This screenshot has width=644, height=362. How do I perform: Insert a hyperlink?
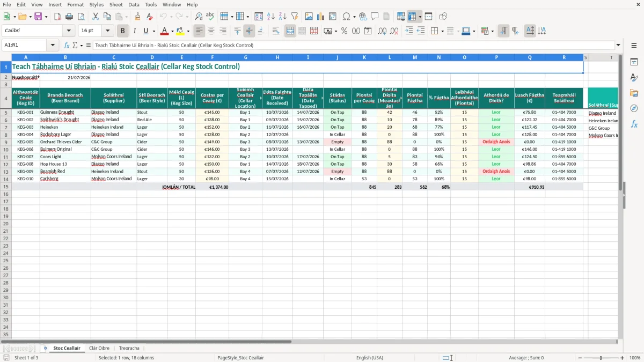click(363, 17)
